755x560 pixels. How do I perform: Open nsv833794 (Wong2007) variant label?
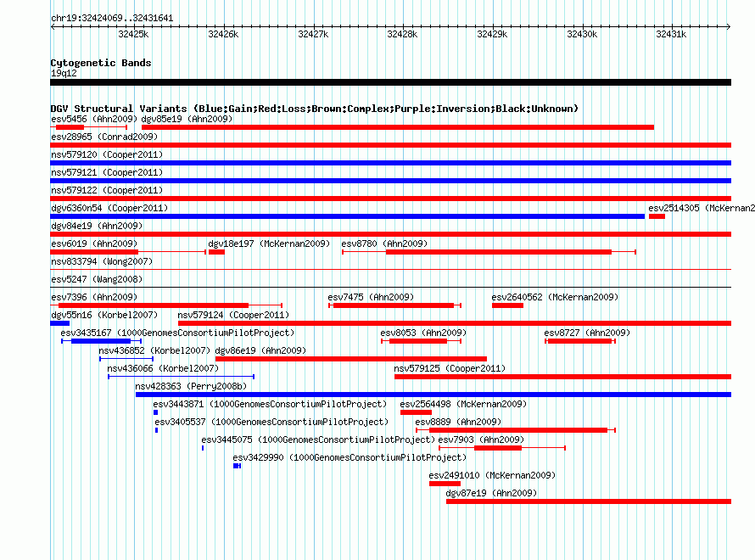102,261
